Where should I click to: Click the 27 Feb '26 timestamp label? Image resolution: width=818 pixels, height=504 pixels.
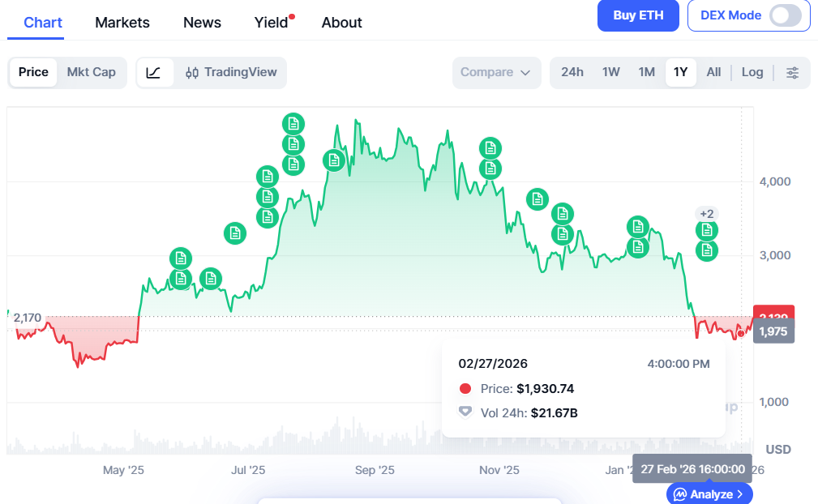[x=692, y=468]
